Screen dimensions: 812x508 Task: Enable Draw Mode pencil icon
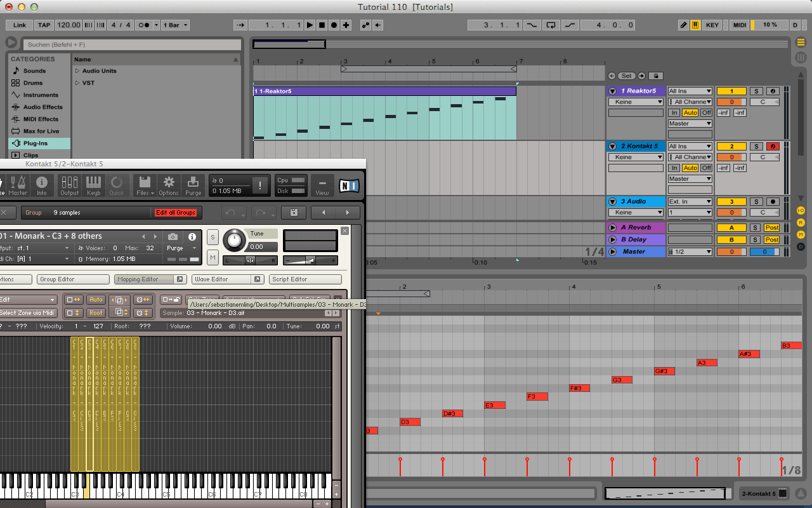(x=683, y=25)
